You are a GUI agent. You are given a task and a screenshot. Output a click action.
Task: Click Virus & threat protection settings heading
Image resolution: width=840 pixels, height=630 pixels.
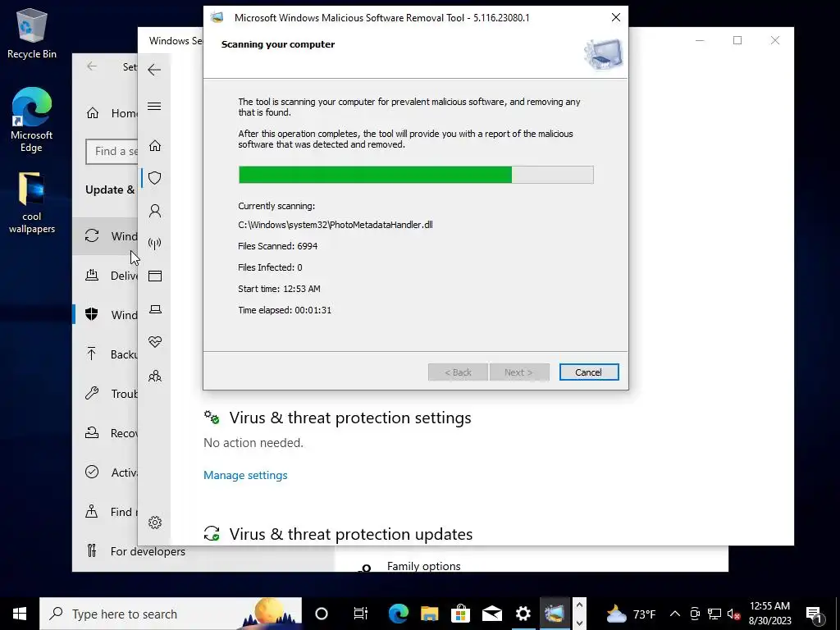tap(349, 418)
